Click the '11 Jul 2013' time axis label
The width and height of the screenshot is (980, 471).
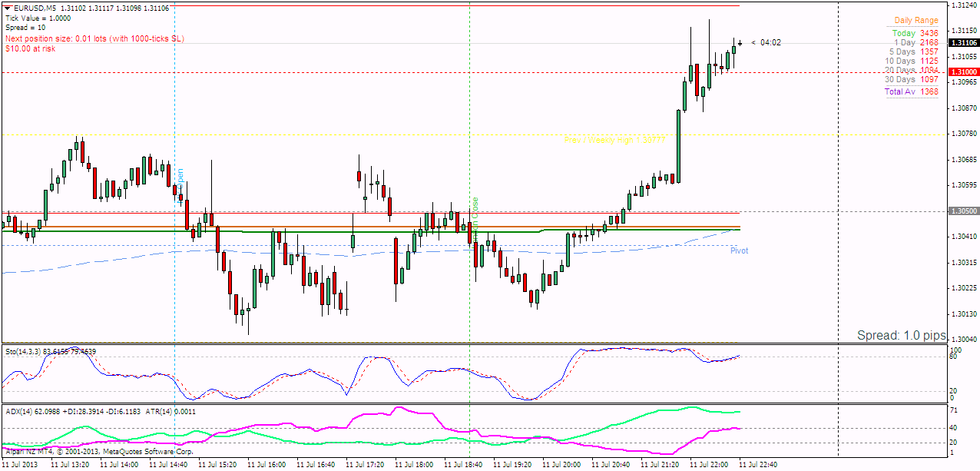click(19, 465)
